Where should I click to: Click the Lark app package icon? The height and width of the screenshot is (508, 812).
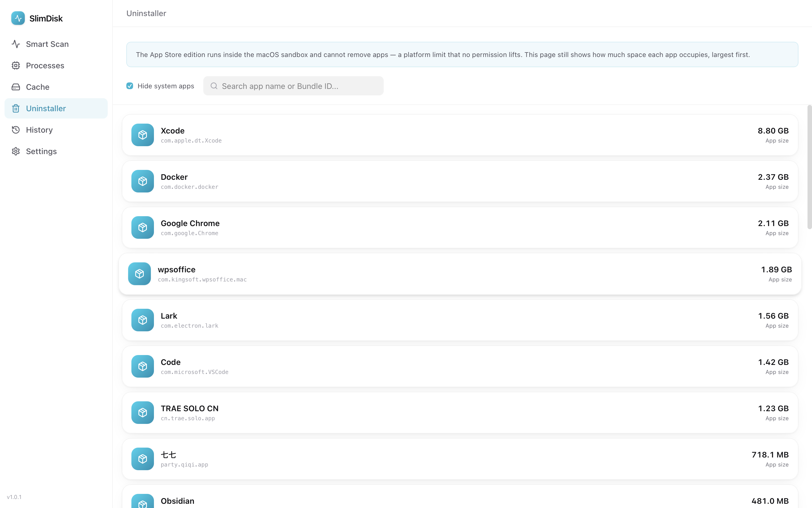click(143, 320)
